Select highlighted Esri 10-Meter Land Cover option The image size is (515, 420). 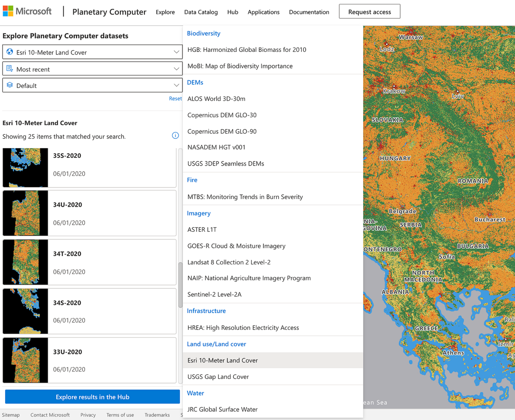coord(273,360)
